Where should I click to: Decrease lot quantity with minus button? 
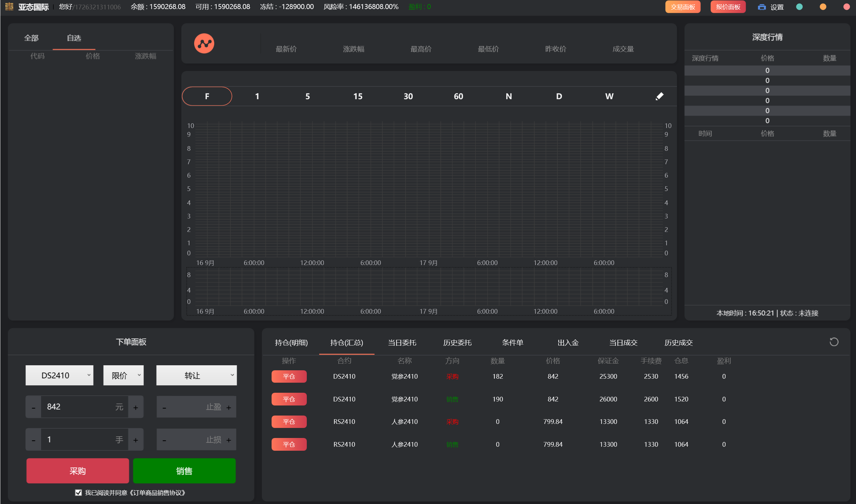33,440
